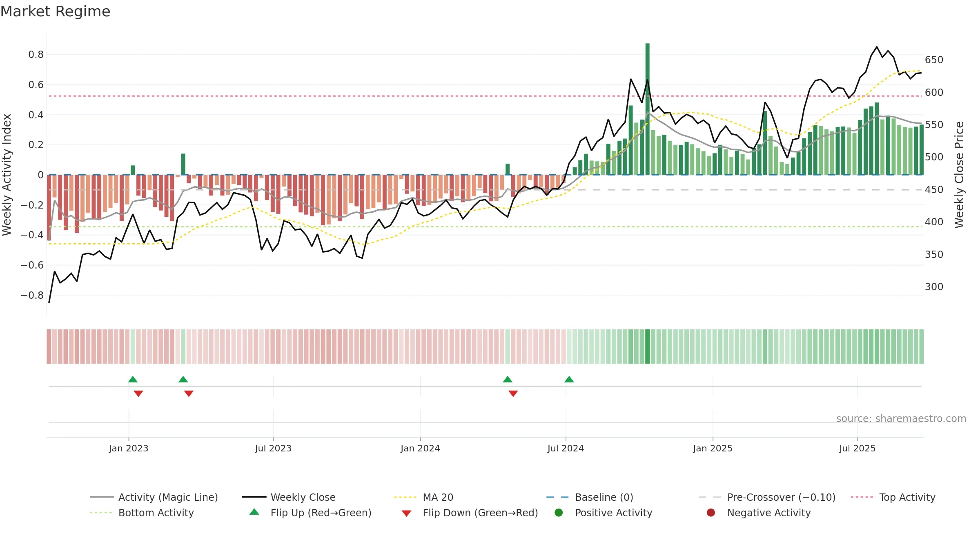The image size is (980, 551).
Task: Click the Negative Activity legend label
Action: coord(769,513)
